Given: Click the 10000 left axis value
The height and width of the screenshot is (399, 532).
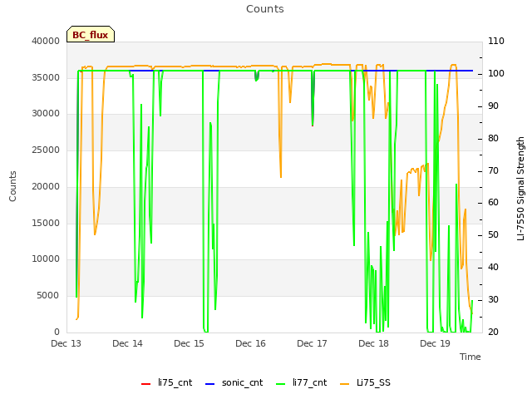Looking at the screenshot, I should [x=46, y=259].
